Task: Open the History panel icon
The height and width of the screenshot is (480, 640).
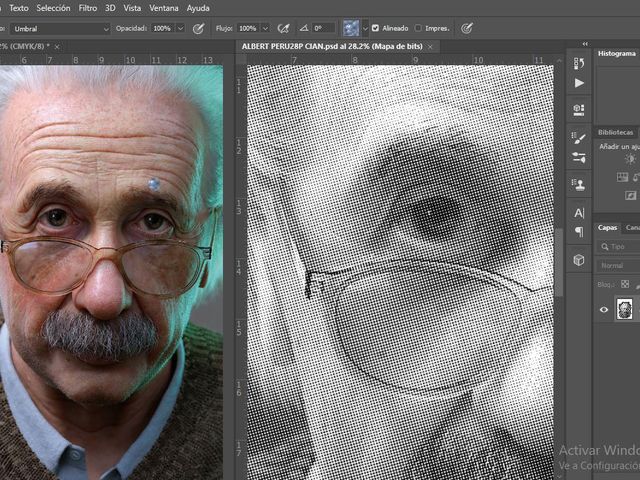Action: 579,62
